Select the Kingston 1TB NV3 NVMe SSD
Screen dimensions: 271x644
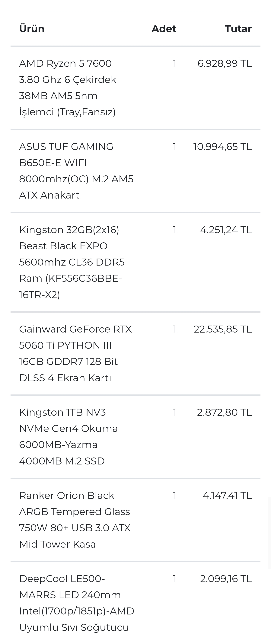coord(68,436)
